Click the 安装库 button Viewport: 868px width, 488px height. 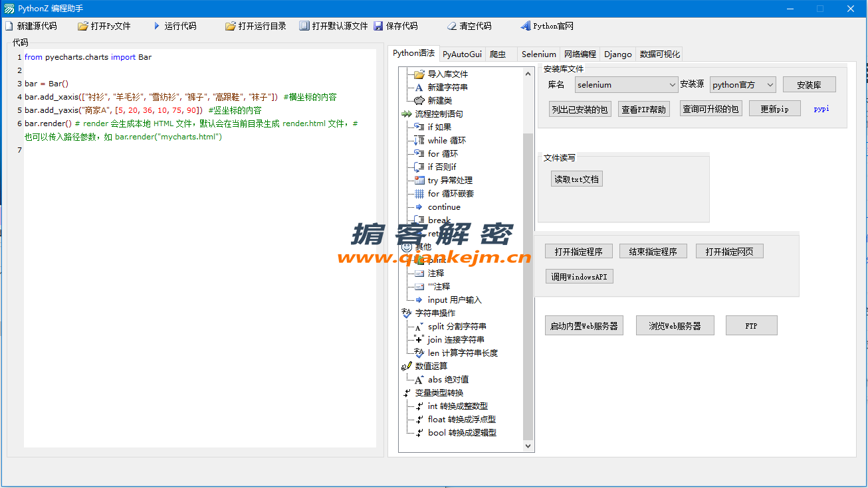coord(809,85)
